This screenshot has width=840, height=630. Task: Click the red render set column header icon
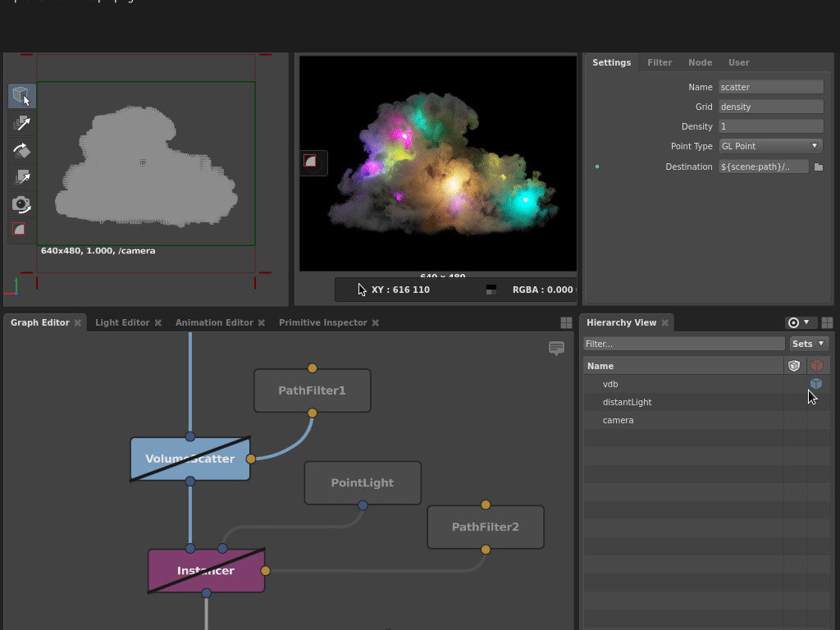(817, 366)
